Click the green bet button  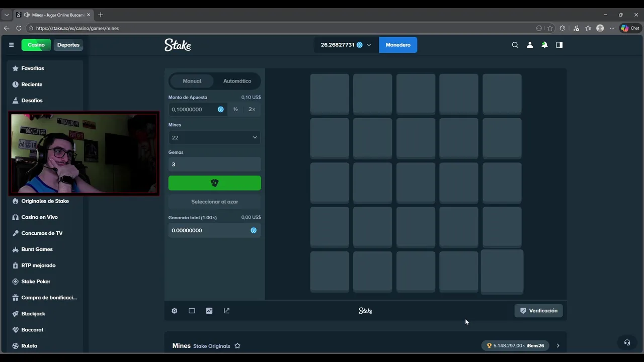pos(214,183)
